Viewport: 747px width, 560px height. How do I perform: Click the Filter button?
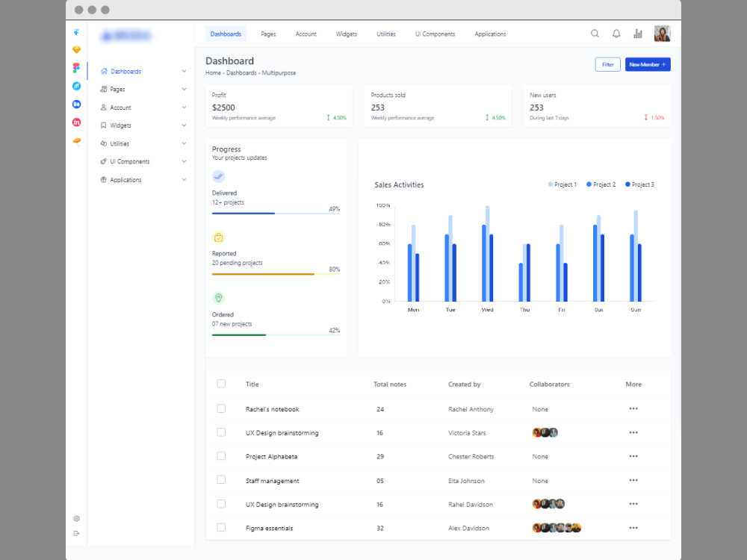click(608, 64)
